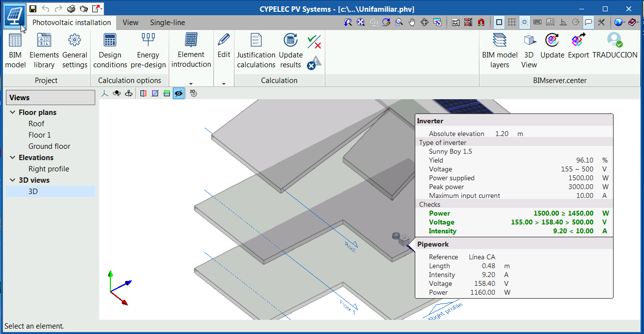Viewport: 644px width, 334px height.
Task: Run Justification calculations
Action: point(256,49)
